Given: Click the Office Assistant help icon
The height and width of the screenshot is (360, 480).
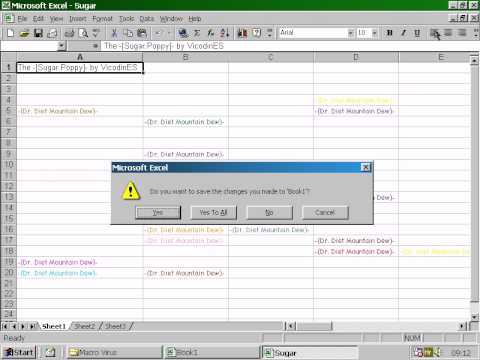Looking at the screenshot, I should coord(257,33).
